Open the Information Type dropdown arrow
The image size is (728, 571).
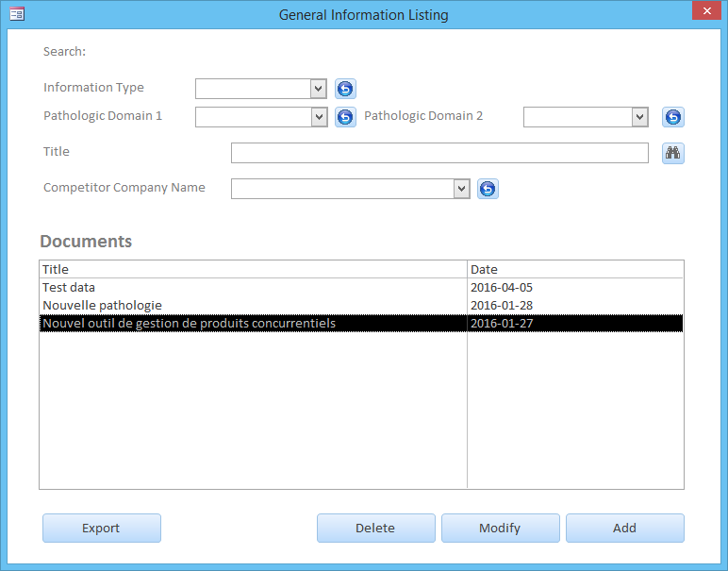pos(319,89)
